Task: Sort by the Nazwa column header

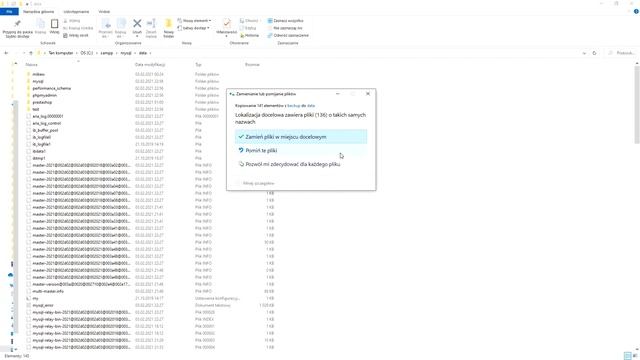Action: click(x=32, y=64)
